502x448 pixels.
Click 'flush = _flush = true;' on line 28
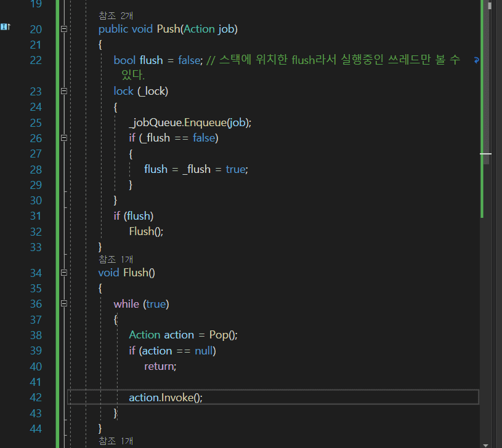tap(196, 169)
